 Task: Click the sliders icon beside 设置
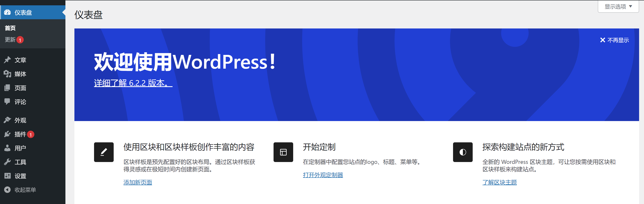point(8,176)
